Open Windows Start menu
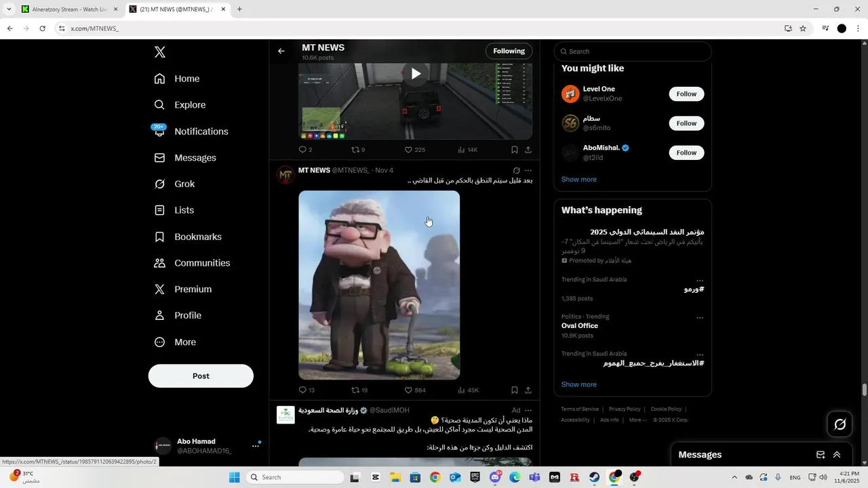 click(234, 477)
